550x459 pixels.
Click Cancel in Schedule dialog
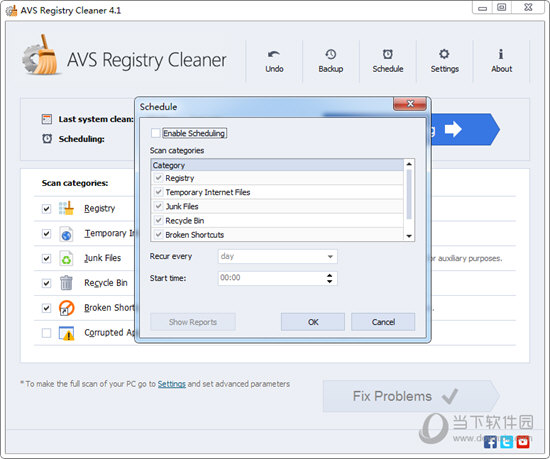(x=383, y=322)
